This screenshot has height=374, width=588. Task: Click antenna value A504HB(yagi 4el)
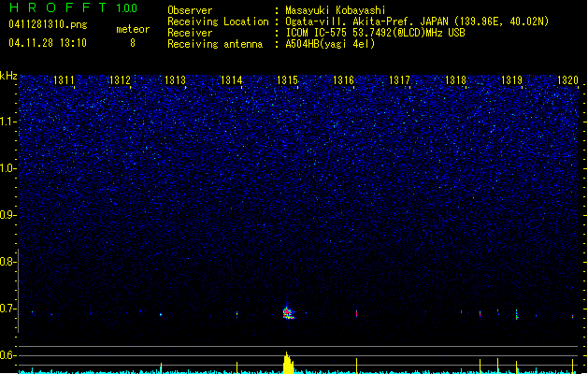pos(330,44)
